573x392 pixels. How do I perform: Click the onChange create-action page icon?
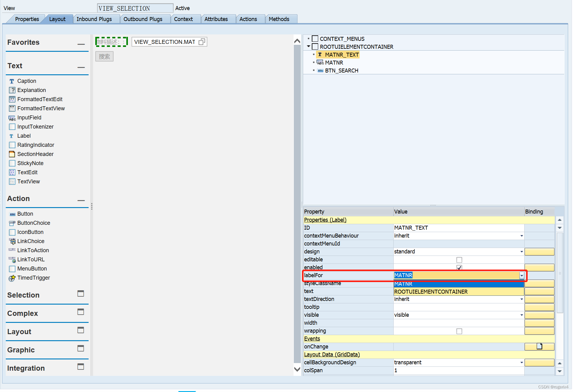point(539,346)
